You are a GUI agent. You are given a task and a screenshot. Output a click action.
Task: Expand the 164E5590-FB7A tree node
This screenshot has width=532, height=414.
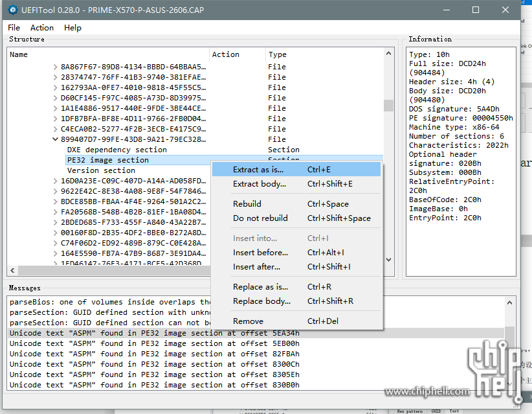click(x=55, y=253)
